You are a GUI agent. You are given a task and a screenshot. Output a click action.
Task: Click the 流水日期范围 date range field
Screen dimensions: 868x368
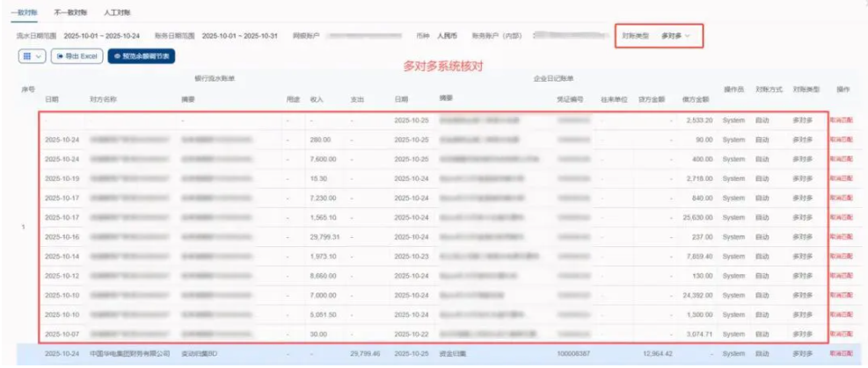[x=97, y=36]
